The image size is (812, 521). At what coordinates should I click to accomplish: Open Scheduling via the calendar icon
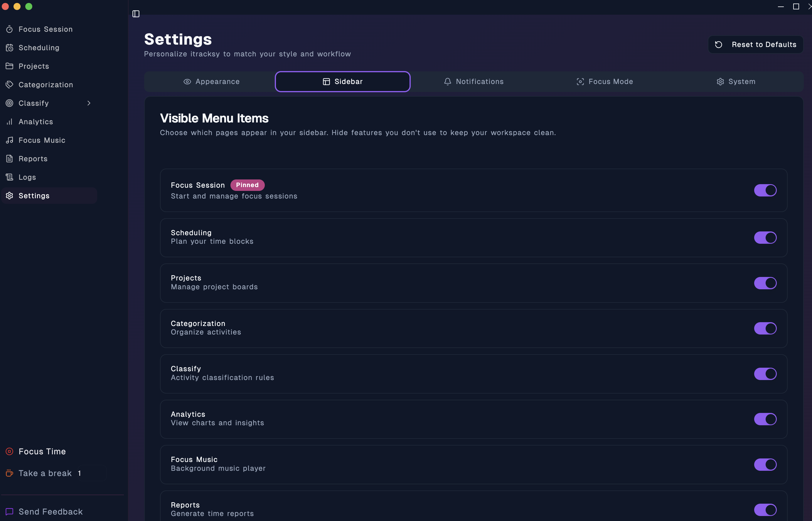pos(9,48)
